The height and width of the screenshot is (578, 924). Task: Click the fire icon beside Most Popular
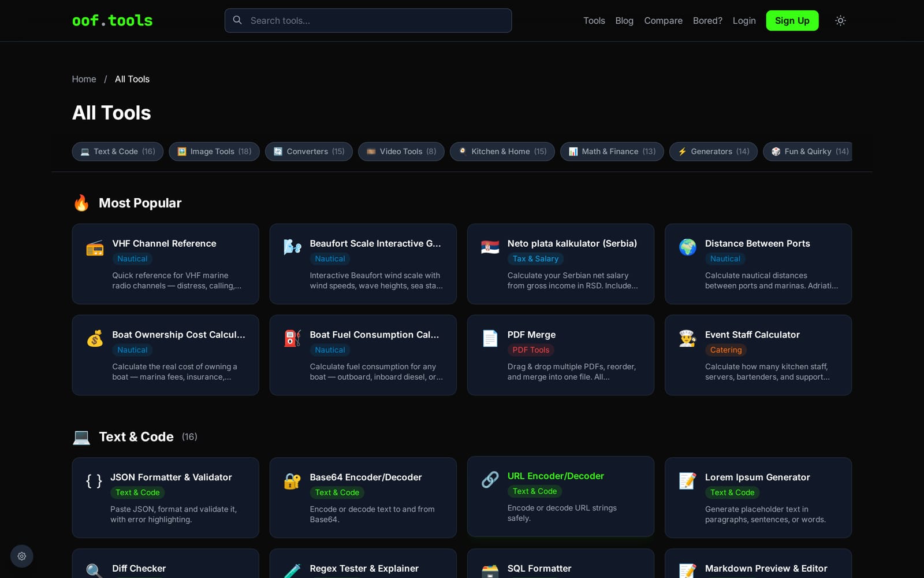(x=81, y=203)
